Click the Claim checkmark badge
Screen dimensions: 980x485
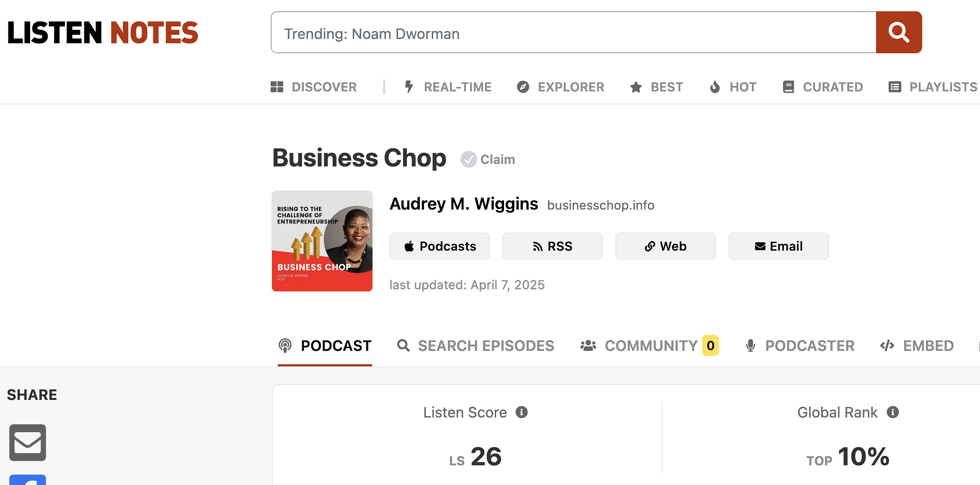pyautogui.click(x=468, y=159)
